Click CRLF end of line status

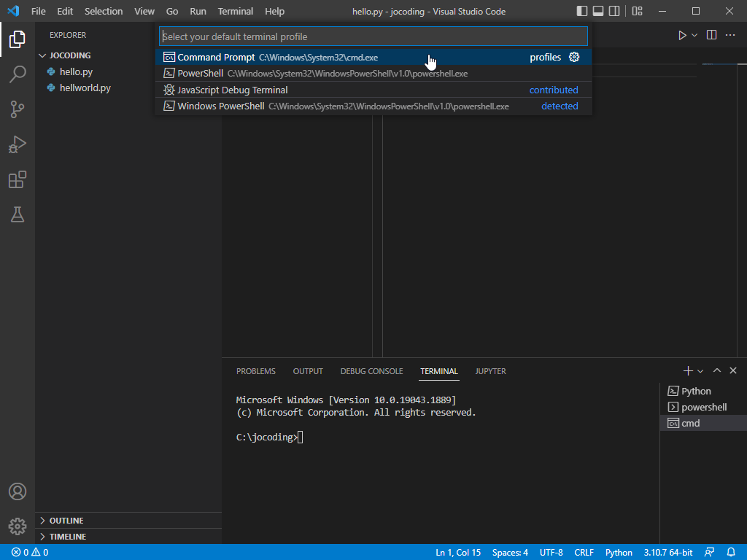pos(584,553)
